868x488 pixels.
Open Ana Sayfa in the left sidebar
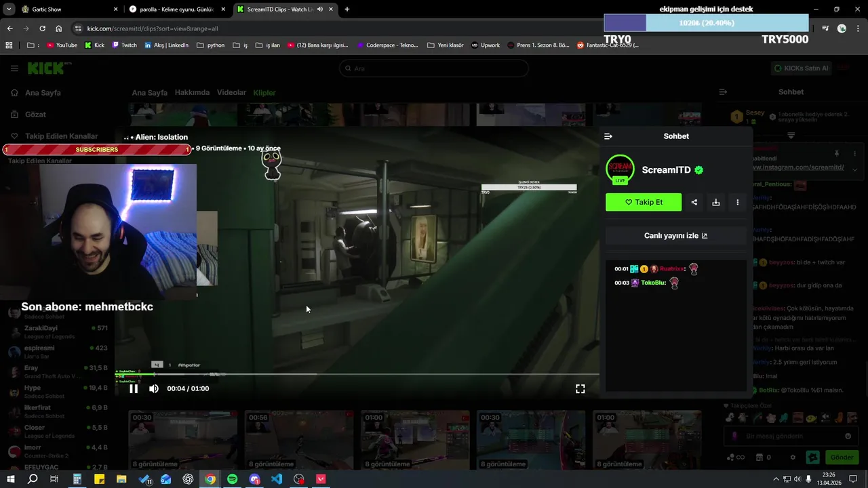coord(43,93)
